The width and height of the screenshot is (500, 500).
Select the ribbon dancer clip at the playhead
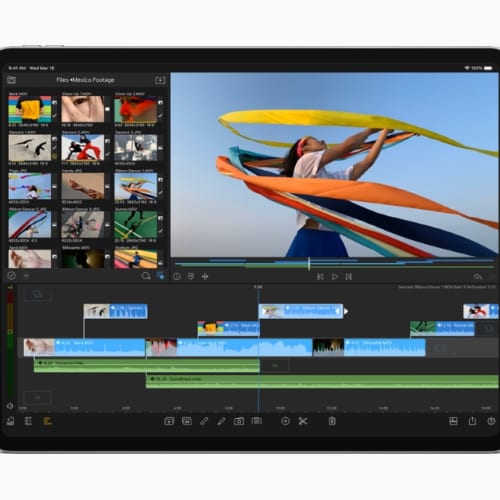(301, 311)
